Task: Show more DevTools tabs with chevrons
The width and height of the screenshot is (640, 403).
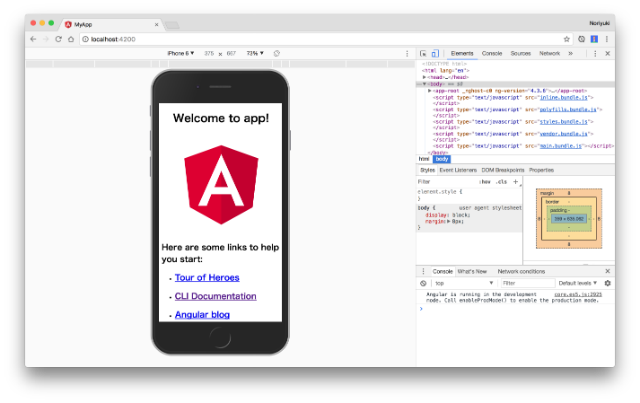Action: pyautogui.click(x=571, y=53)
